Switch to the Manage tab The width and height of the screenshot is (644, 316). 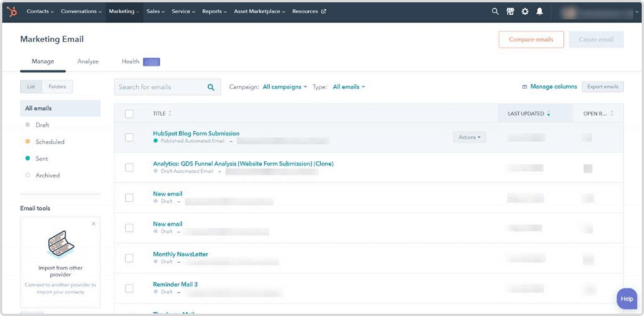tap(43, 62)
